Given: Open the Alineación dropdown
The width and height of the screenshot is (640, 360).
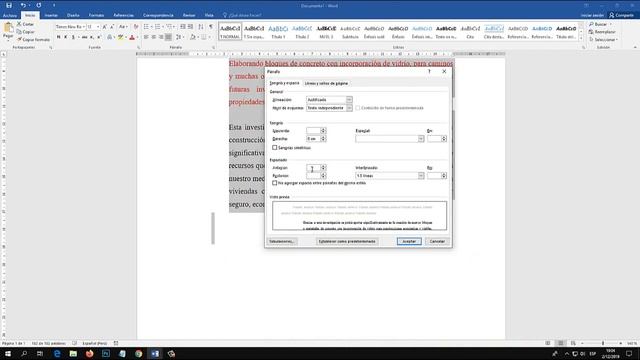Looking at the screenshot, I should [349, 100].
